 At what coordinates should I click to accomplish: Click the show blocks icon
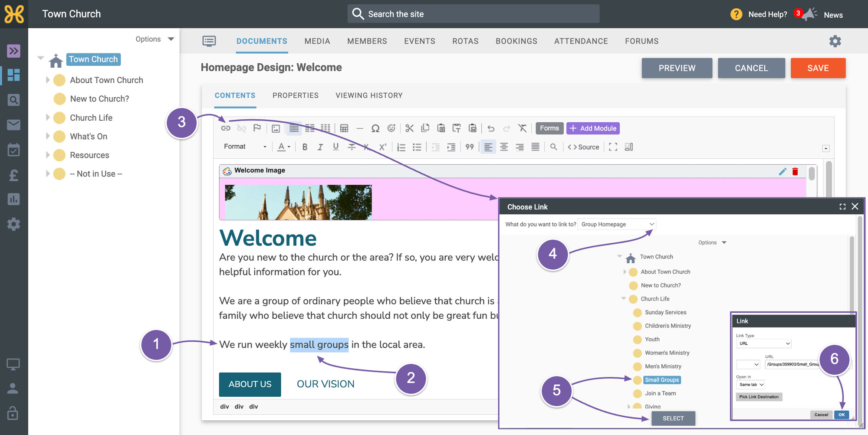(x=629, y=147)
